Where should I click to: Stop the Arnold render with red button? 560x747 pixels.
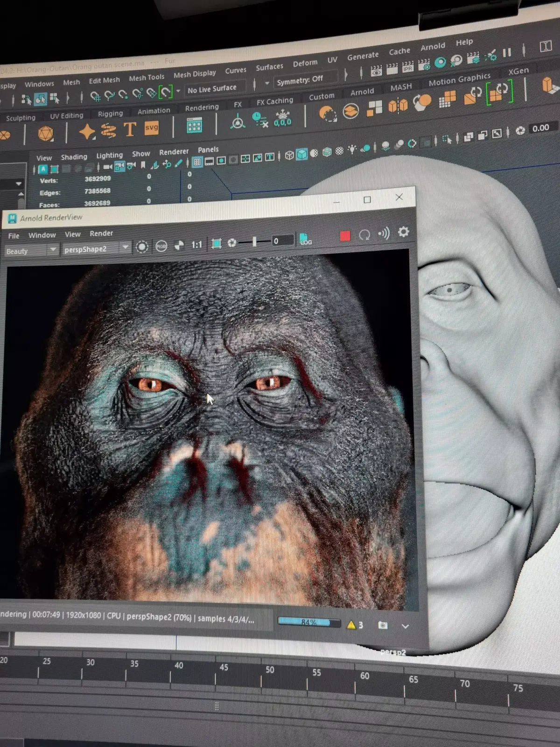tap(345, 236)
